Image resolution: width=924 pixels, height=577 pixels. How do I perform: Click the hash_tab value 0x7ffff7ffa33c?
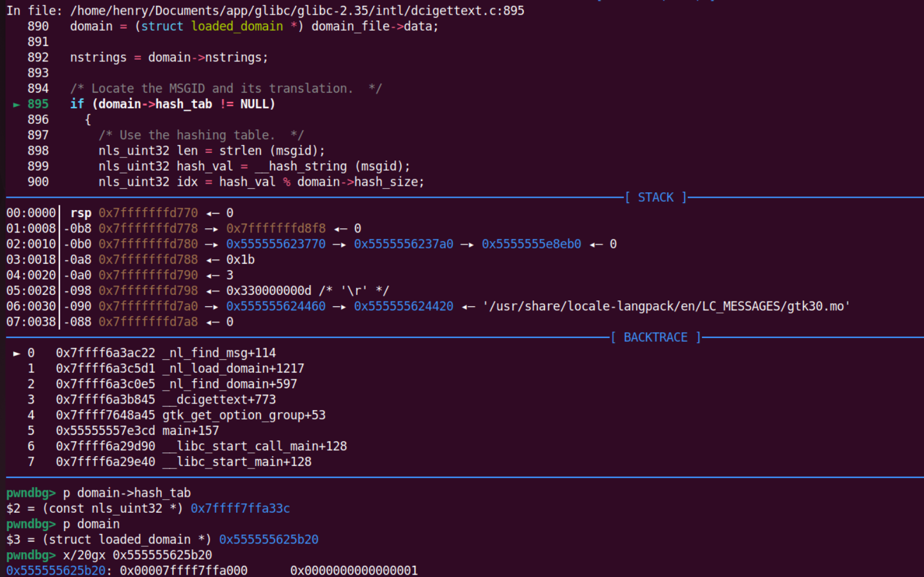pos(240,509)
